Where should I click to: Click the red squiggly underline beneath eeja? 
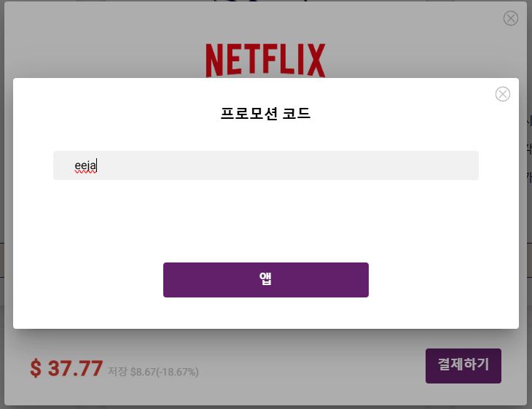click(x=85, y=173)
